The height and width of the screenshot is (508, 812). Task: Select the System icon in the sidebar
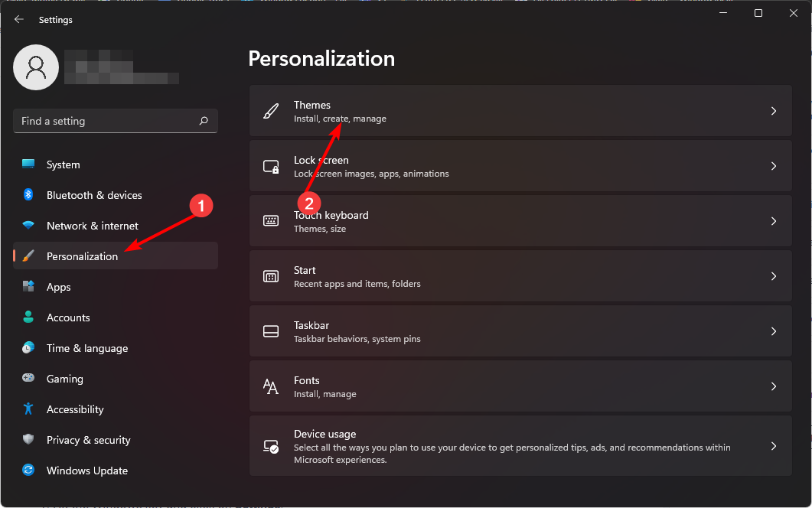coord(28,164)
